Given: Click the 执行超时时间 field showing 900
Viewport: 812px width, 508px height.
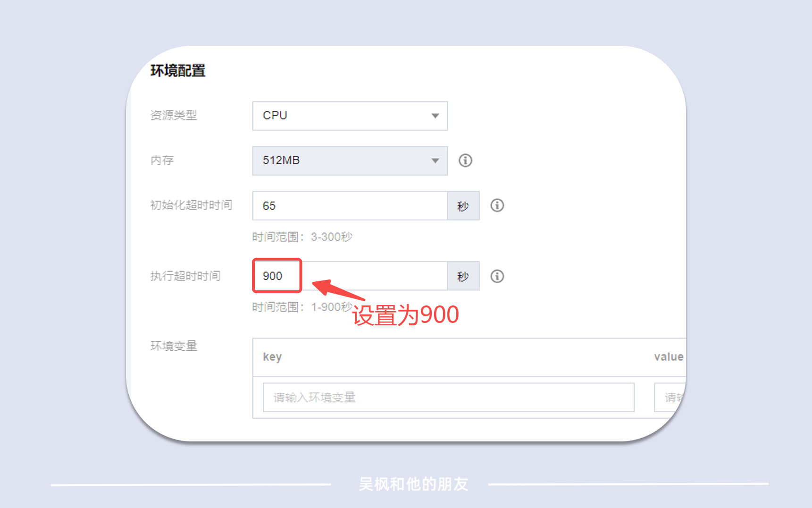Looking at the screenshot, I should [x=350, y=276].
